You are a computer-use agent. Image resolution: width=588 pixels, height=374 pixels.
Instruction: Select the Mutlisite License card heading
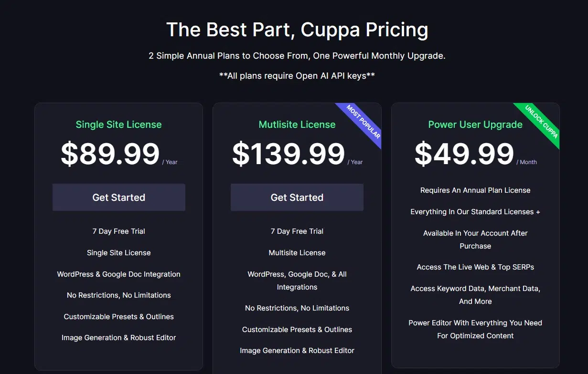297,125
